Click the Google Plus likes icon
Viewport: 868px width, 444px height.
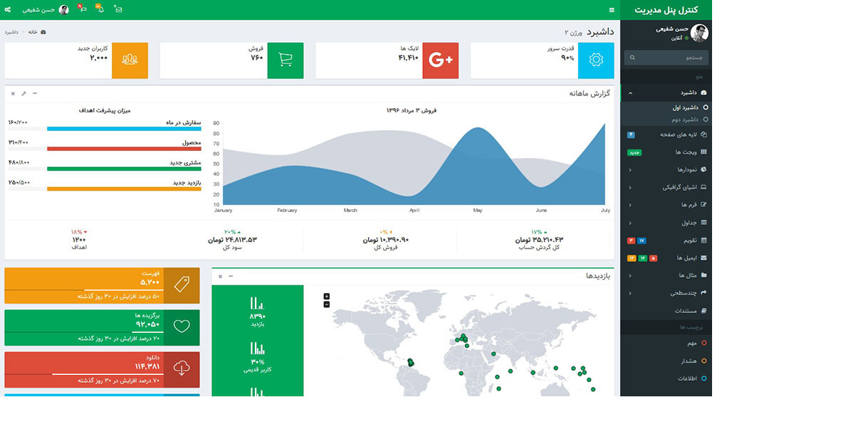(x=440, y=60)
